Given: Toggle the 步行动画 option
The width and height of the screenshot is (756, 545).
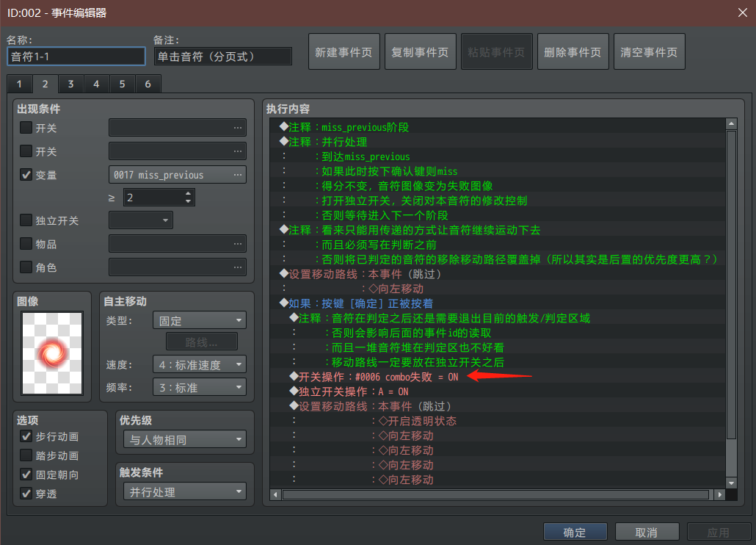Looking at the screenshot, I should click(26, 436).
